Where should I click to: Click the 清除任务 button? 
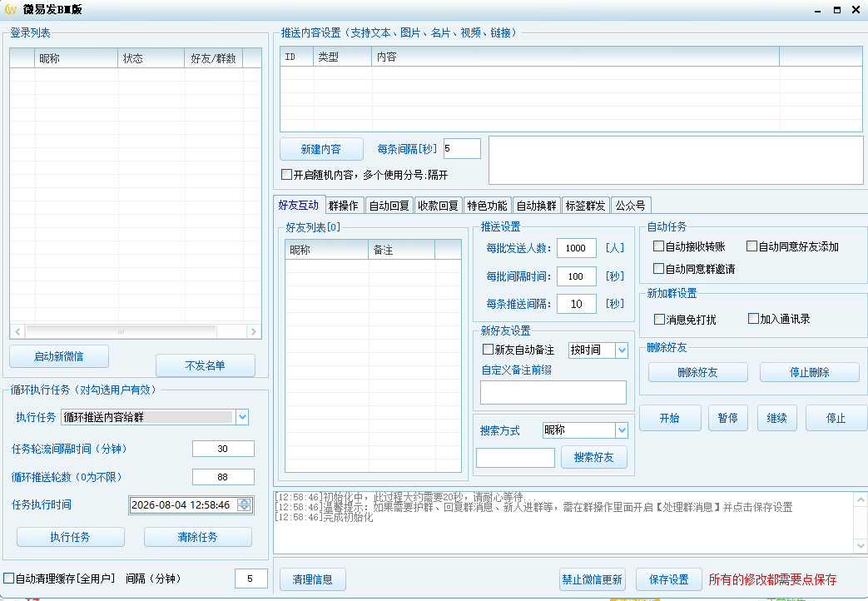(197, 537)
